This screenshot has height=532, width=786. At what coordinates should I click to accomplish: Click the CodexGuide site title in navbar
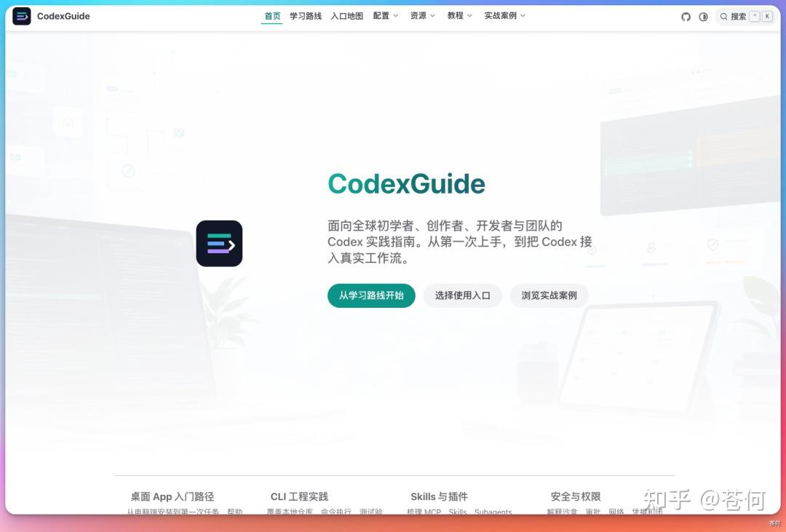63,16
